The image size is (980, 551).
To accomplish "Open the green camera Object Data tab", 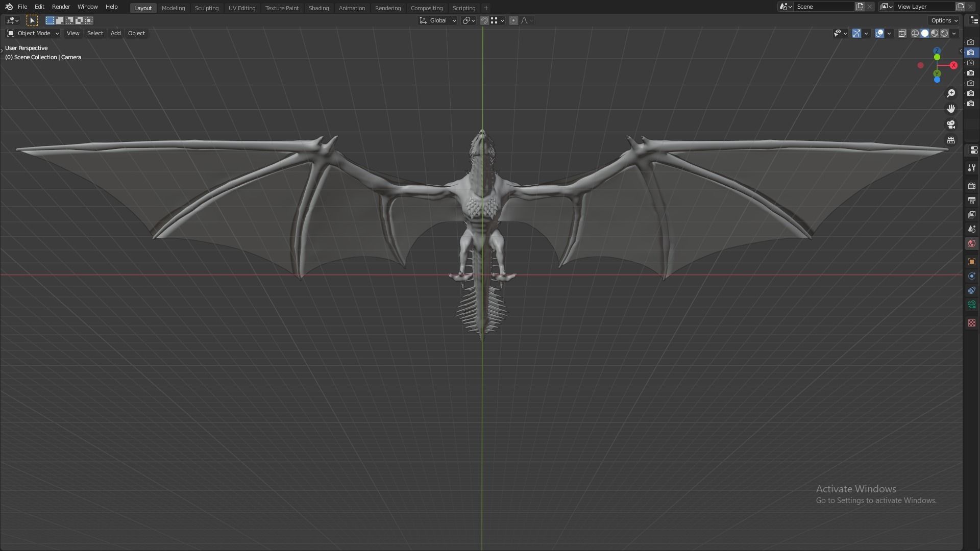I will point(972,305).
